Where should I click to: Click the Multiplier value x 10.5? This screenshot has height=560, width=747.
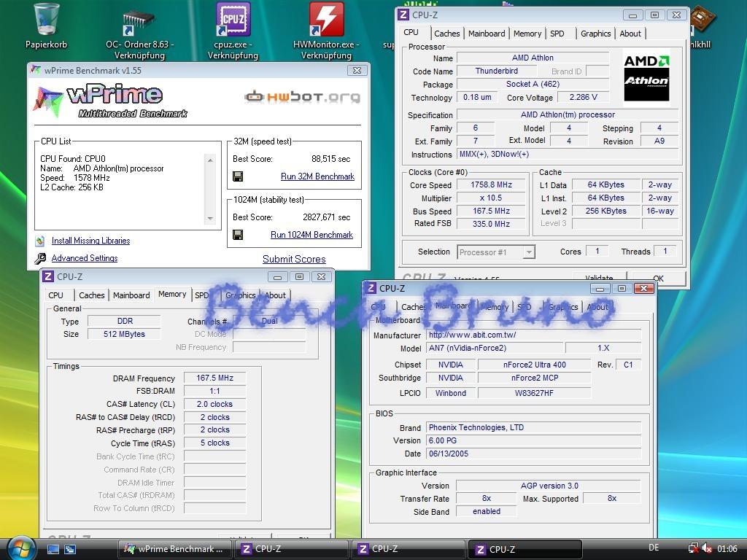point(491,198)
